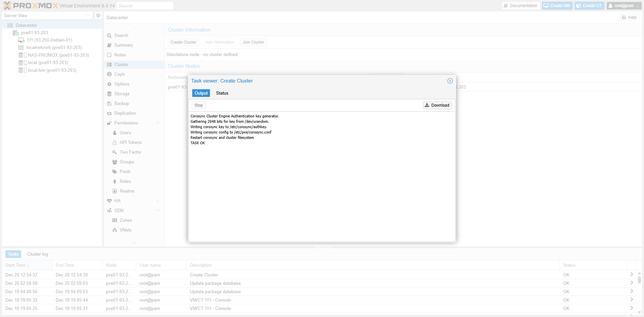
Task: Select the Replication arrows icon
Action: pyautogui.click(x=109, y=113)
